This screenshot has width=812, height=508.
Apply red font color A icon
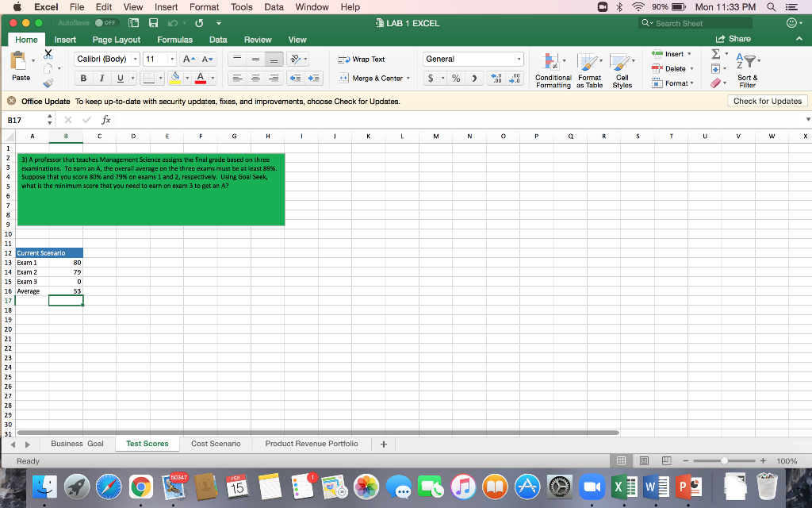(x=201, y=79)
